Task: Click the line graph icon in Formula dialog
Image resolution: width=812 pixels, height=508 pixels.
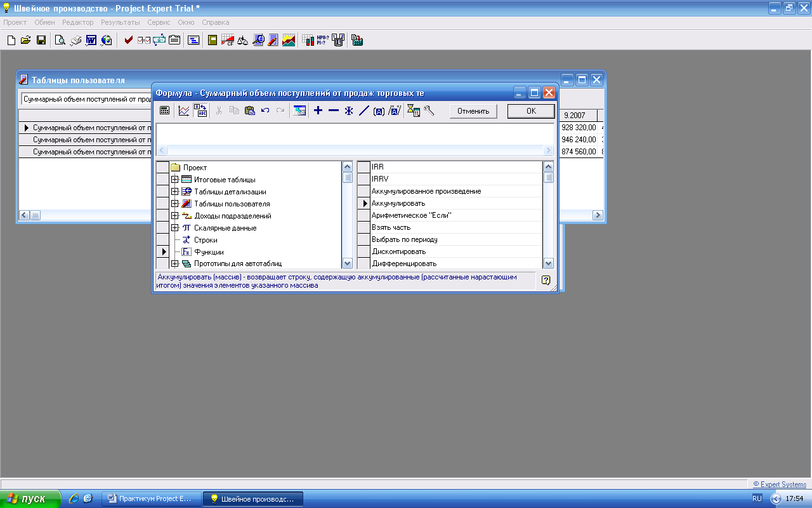Action: coord(184,110)
